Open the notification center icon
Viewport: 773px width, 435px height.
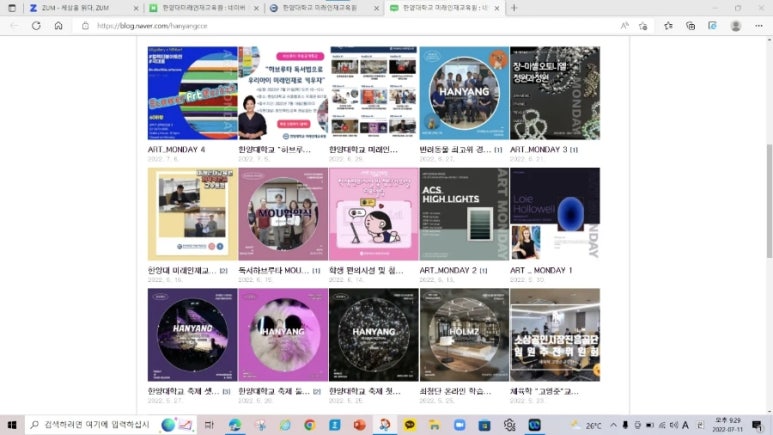point(757,425)
